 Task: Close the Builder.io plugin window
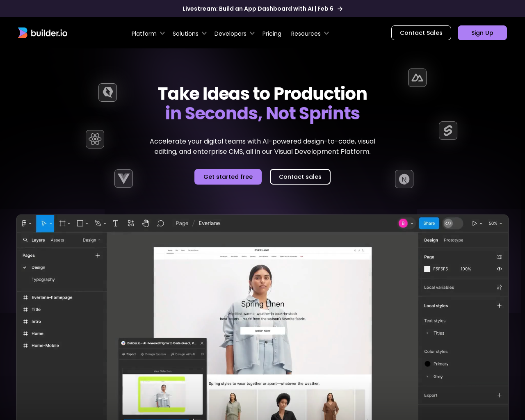(202, 343)
